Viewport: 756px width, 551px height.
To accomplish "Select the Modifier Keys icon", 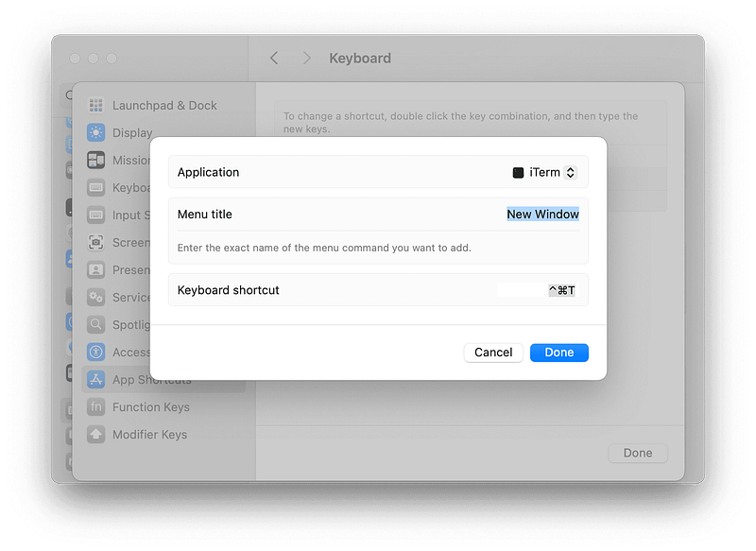I will click(96, 435).
